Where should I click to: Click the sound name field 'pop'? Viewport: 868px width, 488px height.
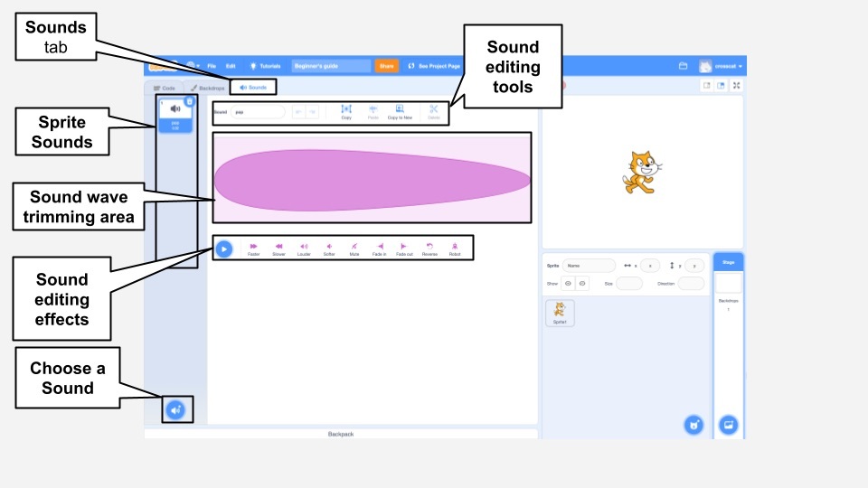point(258,112)
